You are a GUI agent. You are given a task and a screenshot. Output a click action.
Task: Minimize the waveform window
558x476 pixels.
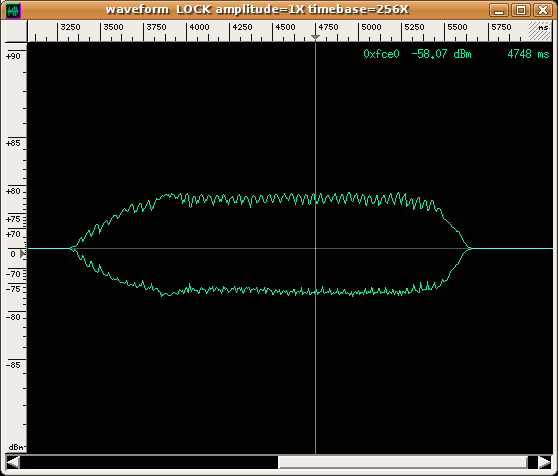point(499,10)
